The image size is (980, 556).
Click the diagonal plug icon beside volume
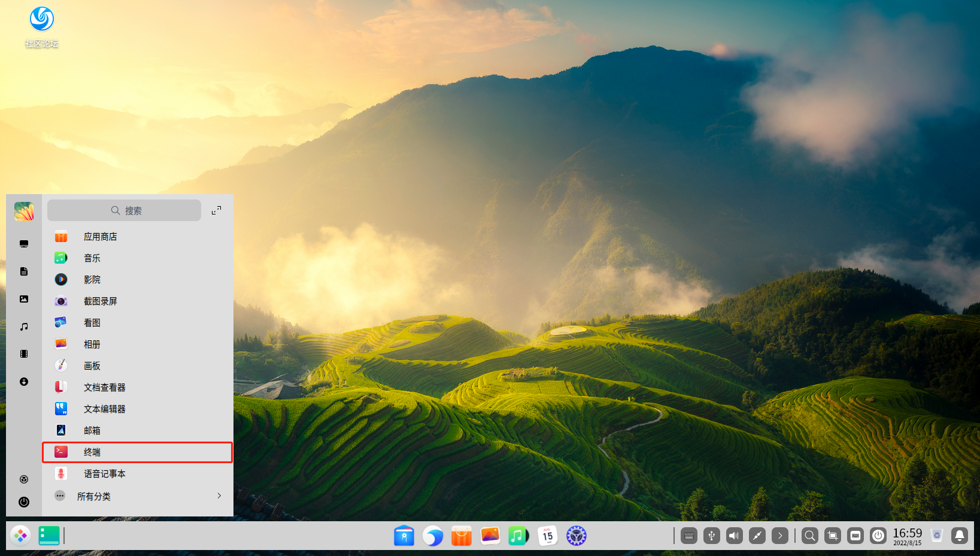coord(757,536)
